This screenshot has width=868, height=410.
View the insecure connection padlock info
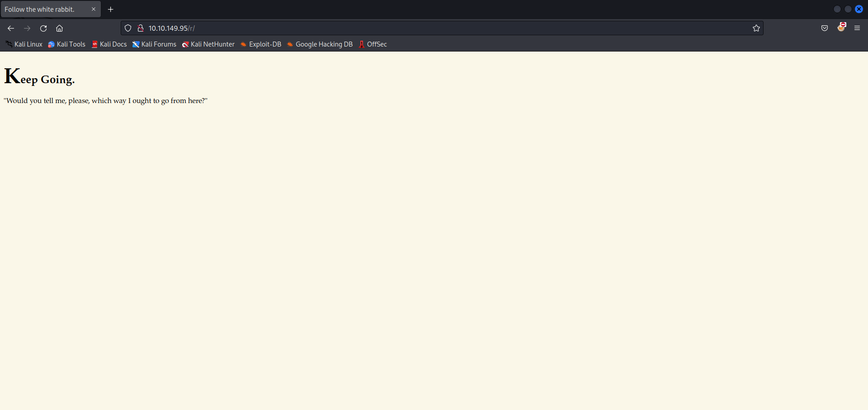tap(141, 28)
